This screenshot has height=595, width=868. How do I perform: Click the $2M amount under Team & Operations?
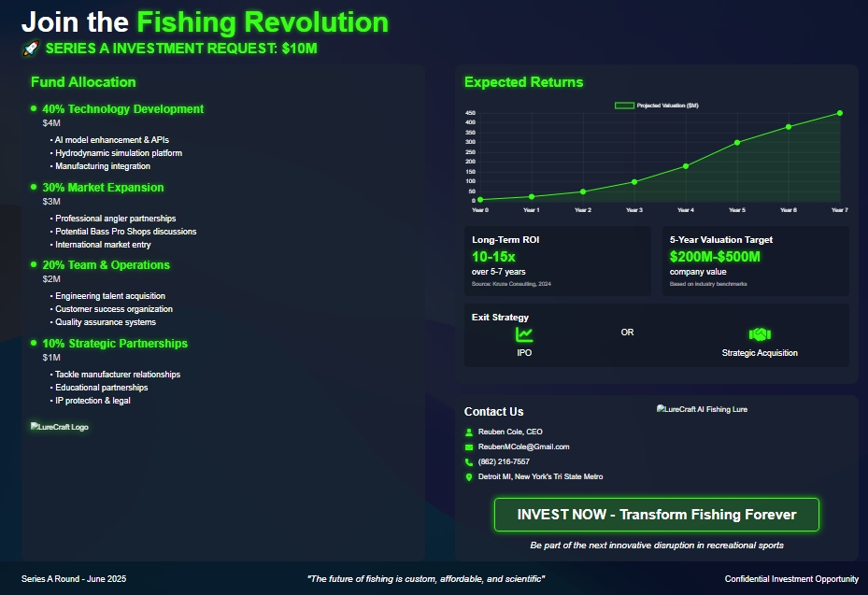(51, 279)
